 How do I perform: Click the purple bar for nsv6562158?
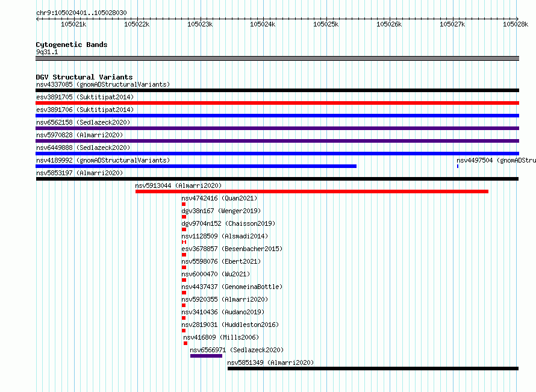(277, 128)
